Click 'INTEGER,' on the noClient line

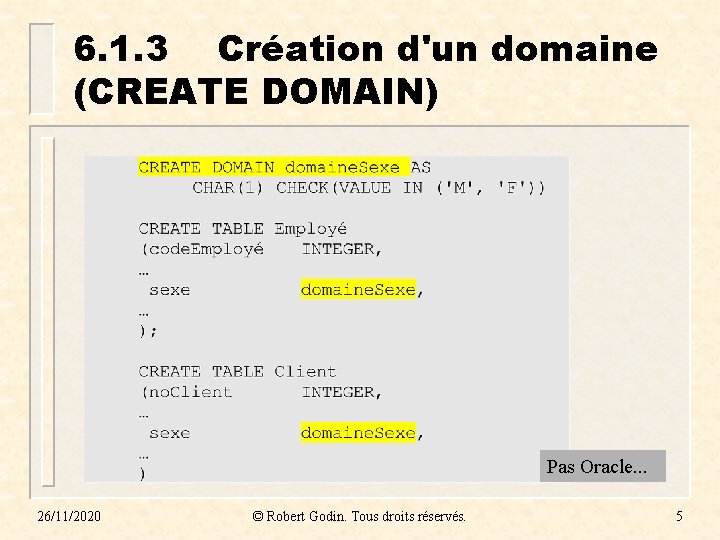pyautogui.click(x=342, y=392)
